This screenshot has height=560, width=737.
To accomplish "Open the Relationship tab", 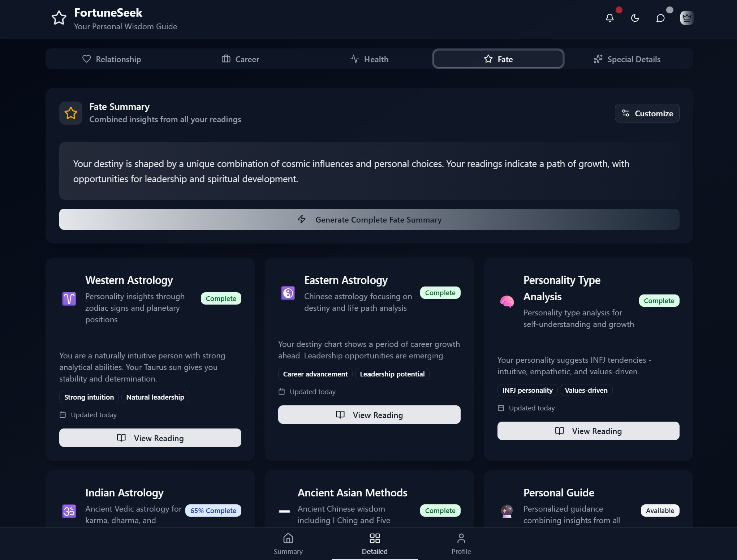I will click(x=112, y=59).
